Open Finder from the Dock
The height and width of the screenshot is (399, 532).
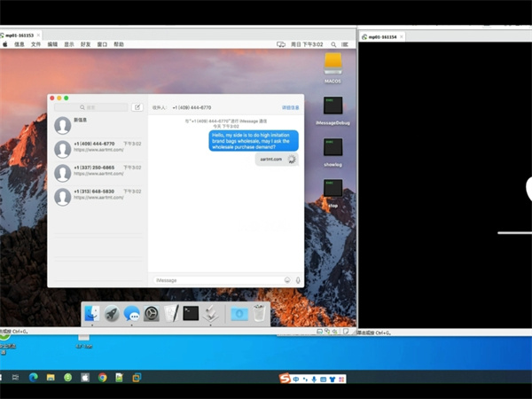[93, 313]
